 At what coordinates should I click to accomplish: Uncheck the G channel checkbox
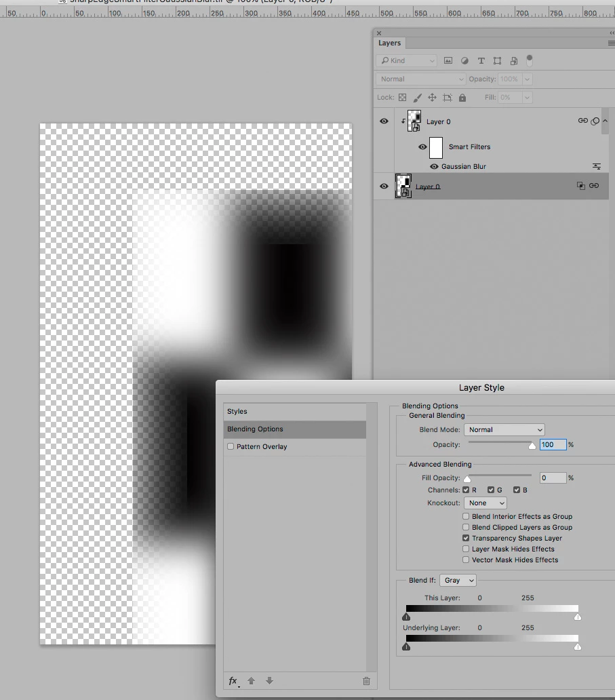[x=491, y=490]
